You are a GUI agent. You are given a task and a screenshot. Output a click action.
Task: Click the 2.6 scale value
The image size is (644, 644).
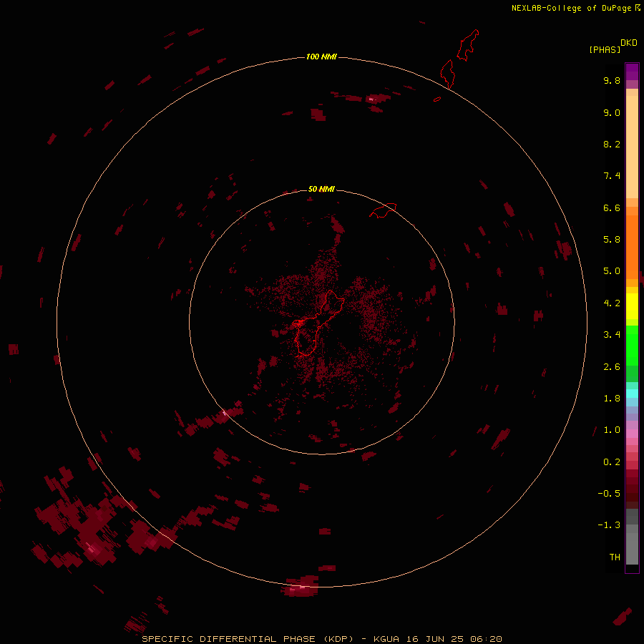coord(612,367)
